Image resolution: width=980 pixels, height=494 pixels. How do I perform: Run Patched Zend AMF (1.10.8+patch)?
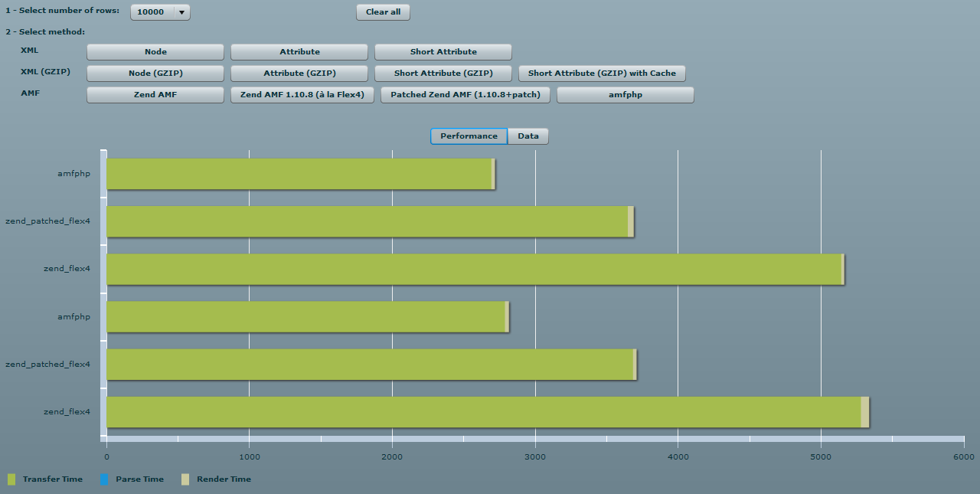tap(465, 95)
